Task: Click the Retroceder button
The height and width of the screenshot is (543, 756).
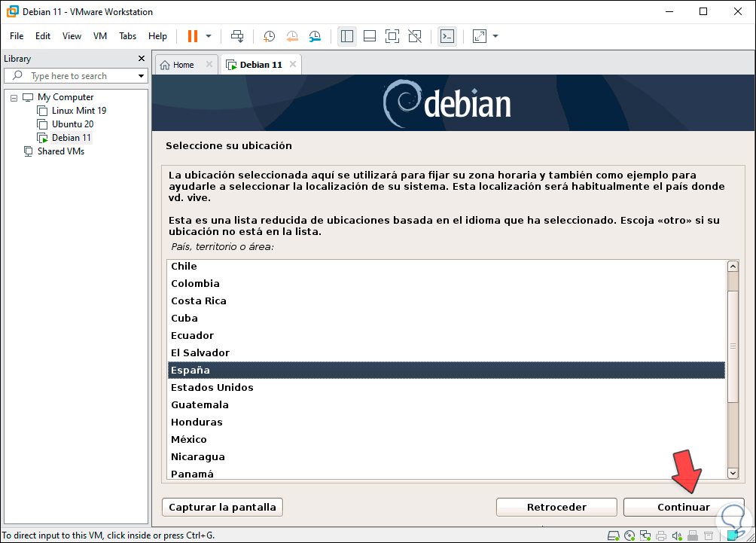Action: point(556,508)
